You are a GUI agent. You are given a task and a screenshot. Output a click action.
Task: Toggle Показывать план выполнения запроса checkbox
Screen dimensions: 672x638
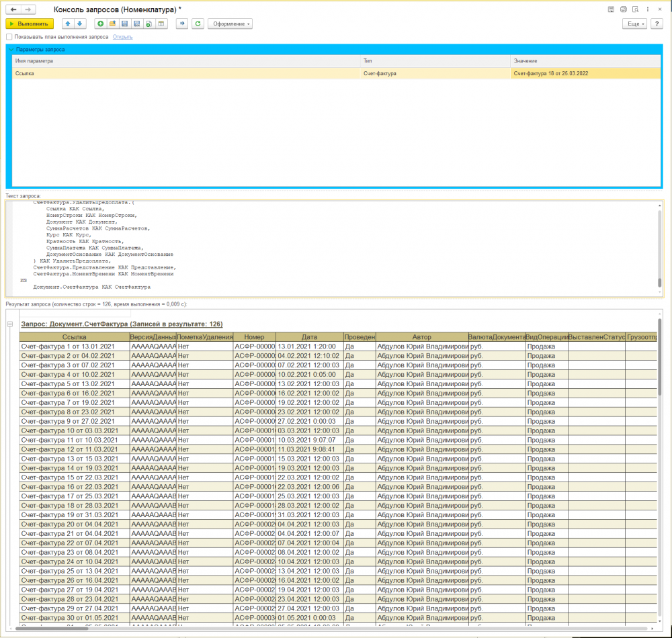tap(9, 37)
